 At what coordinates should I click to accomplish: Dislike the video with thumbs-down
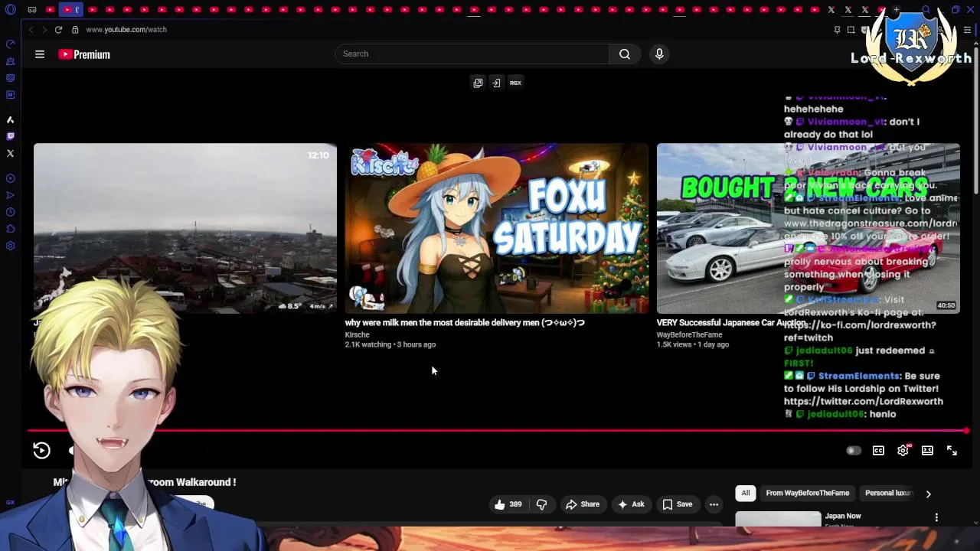click(x=541, y=504)
